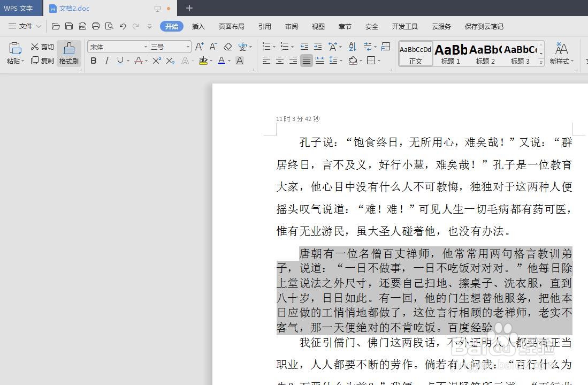Increase font size with A+ icon

pos(198,47)
